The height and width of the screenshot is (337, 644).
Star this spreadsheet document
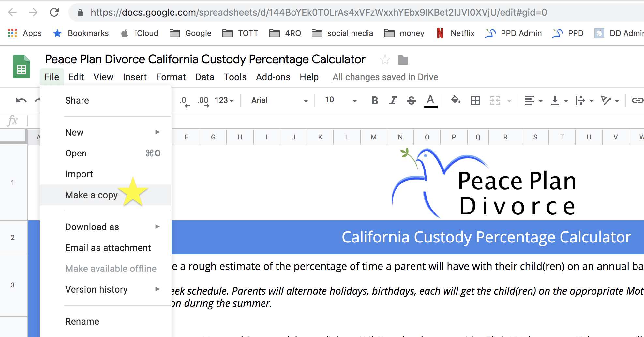pos(385,60)
